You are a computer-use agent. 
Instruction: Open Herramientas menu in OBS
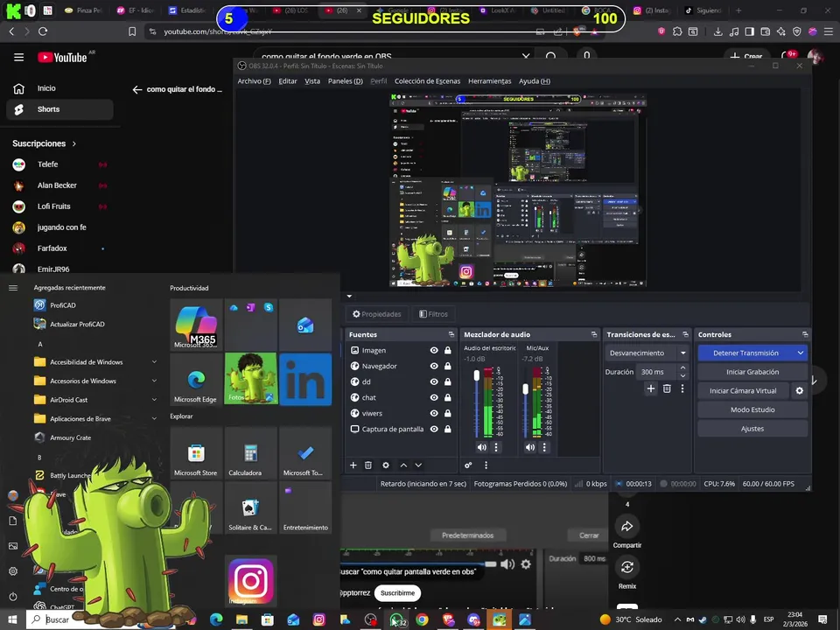(490, 80)
